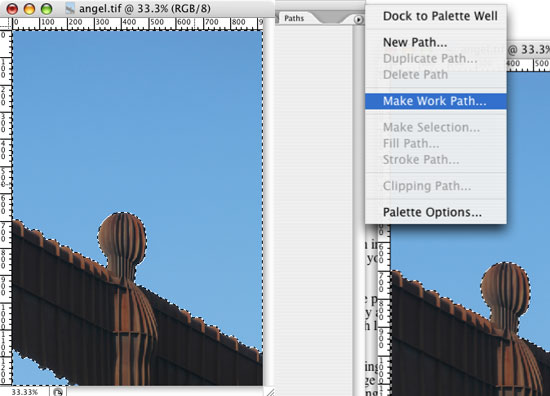Open the Paths palette flyout arrow
Viewport: 550px width, 396px height.
tap(358, 20)
